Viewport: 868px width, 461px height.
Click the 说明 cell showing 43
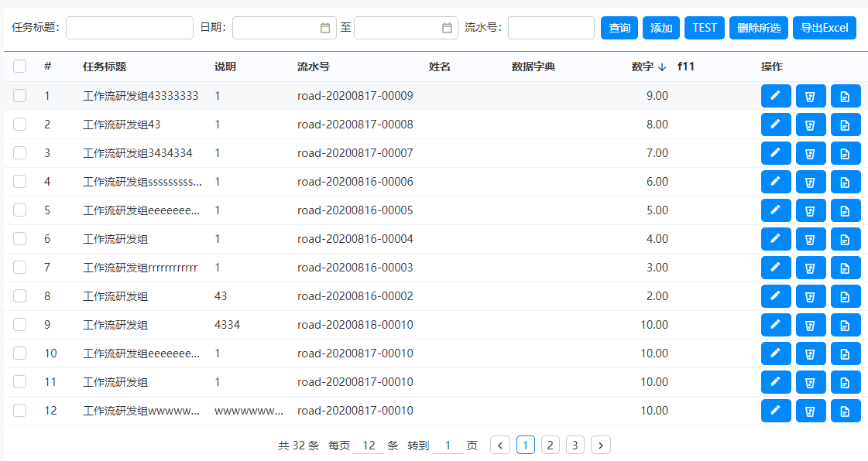[221, 296]
